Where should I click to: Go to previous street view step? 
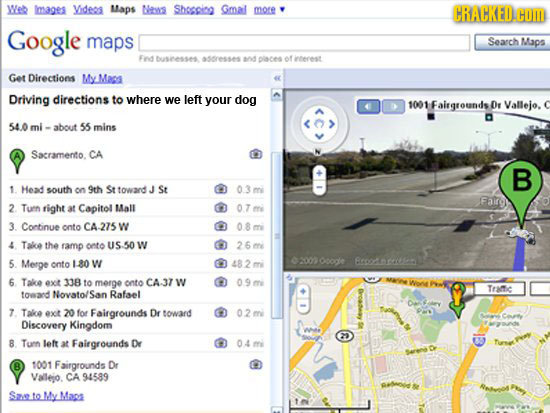(368, 107)
